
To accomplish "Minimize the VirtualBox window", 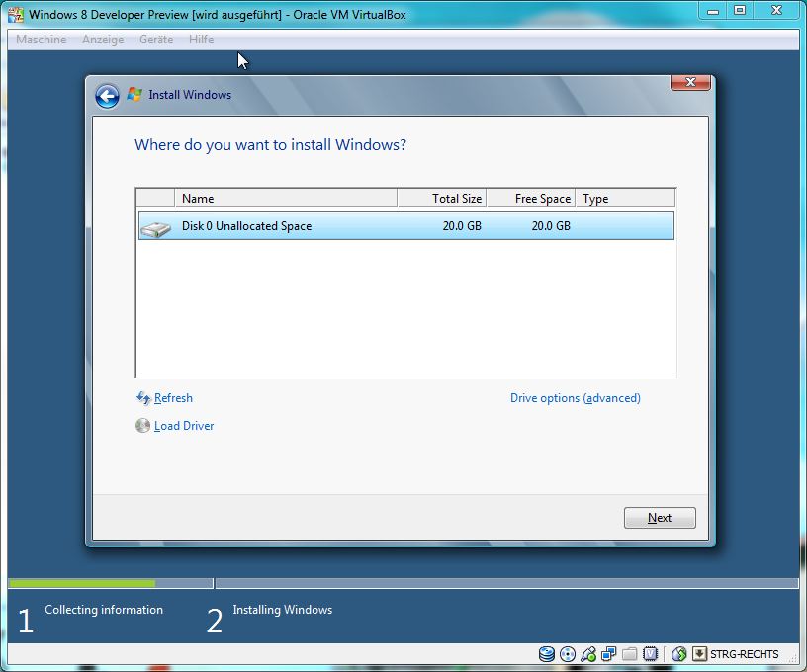I will point(713,11).
